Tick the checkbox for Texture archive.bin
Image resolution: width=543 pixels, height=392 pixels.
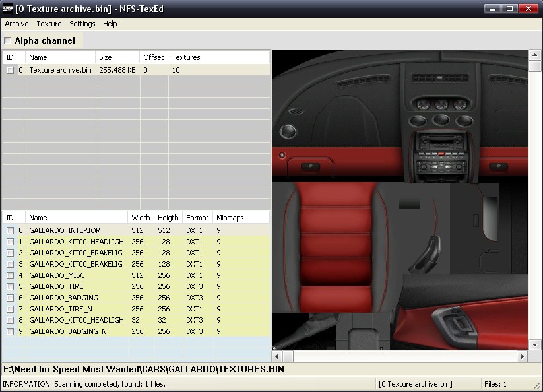click(x=10, y=71)
